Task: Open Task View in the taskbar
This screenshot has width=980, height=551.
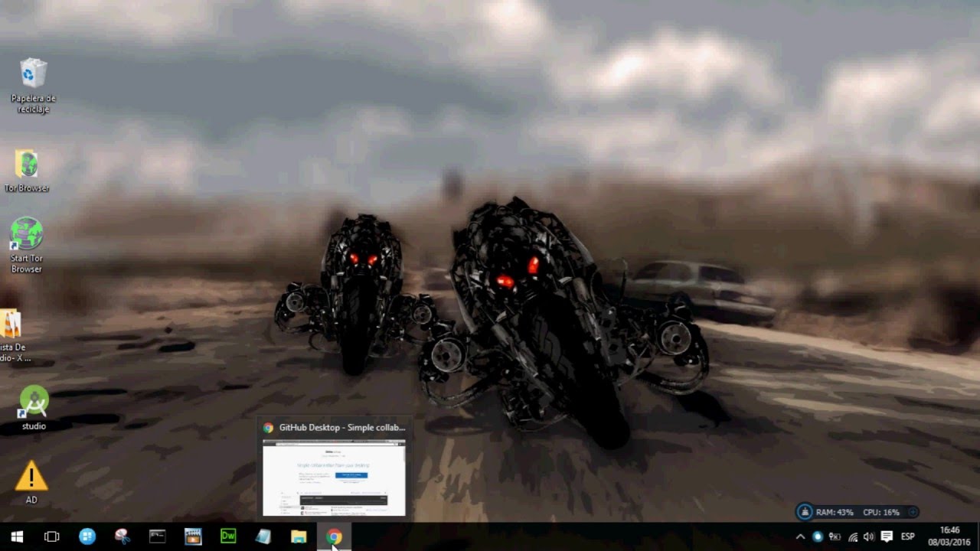Action: (52, 536)
